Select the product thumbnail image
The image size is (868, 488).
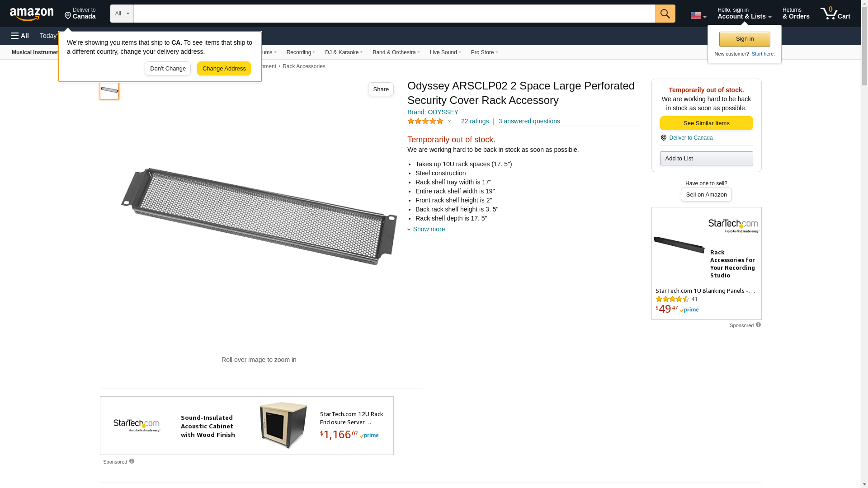[109, 90]
